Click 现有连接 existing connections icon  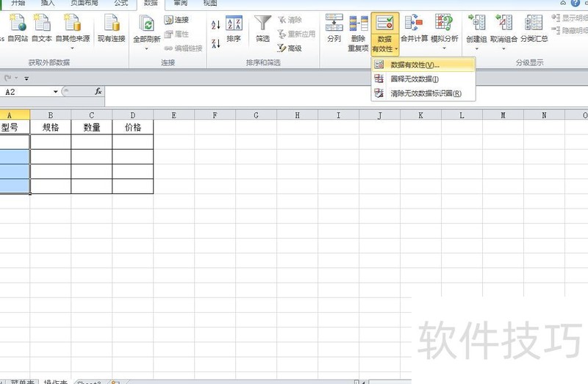pyautogui.click(x=112, y=27)
